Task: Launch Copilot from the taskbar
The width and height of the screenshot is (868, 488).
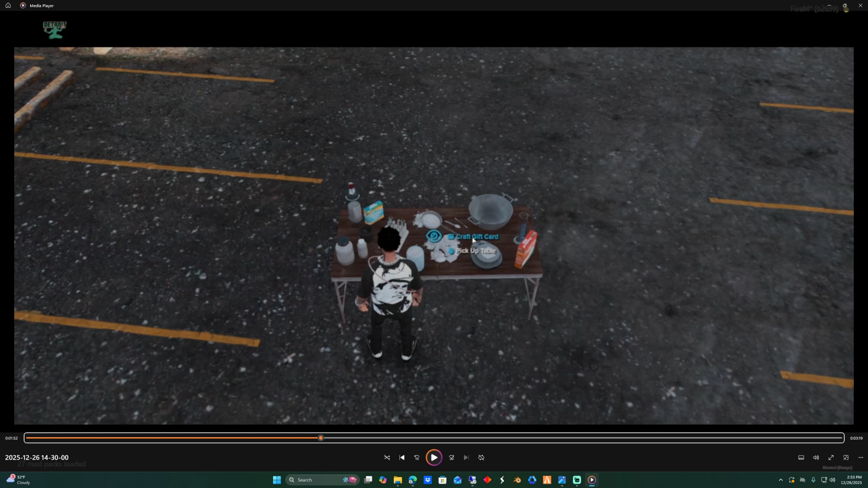Action: pyautogui.click(x=383, y=480)
